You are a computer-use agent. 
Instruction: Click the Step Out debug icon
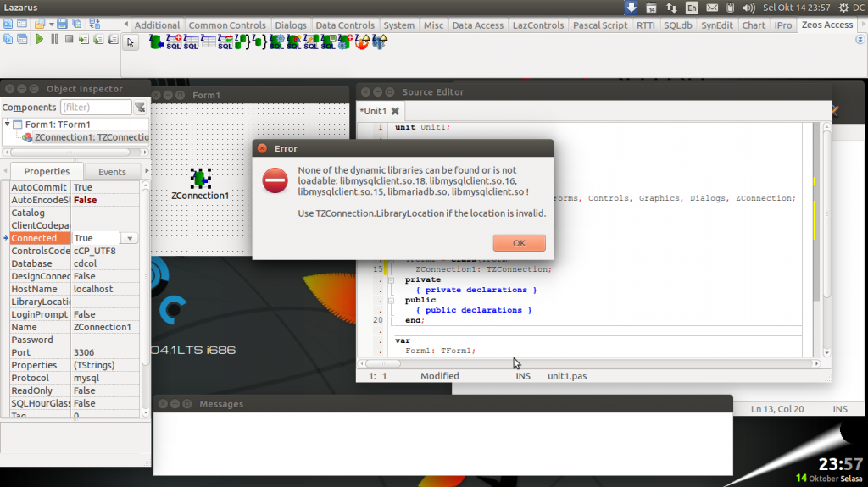click(113, 39)
